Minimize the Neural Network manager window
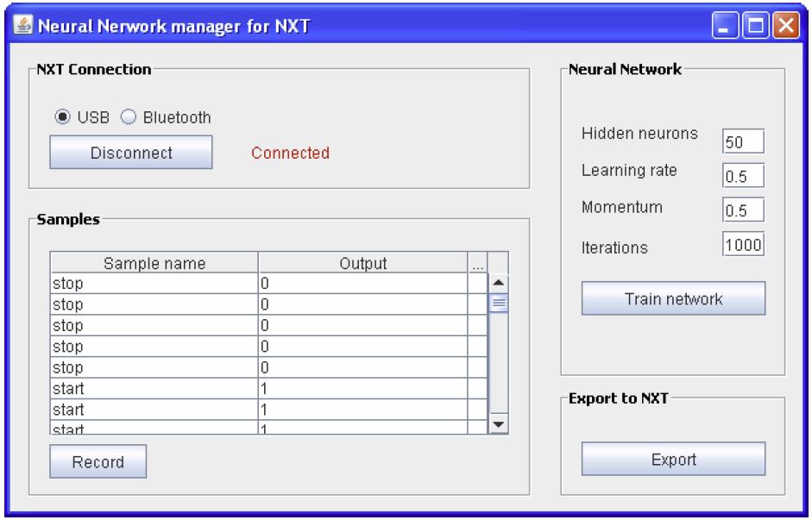 [x=725, y=25]
